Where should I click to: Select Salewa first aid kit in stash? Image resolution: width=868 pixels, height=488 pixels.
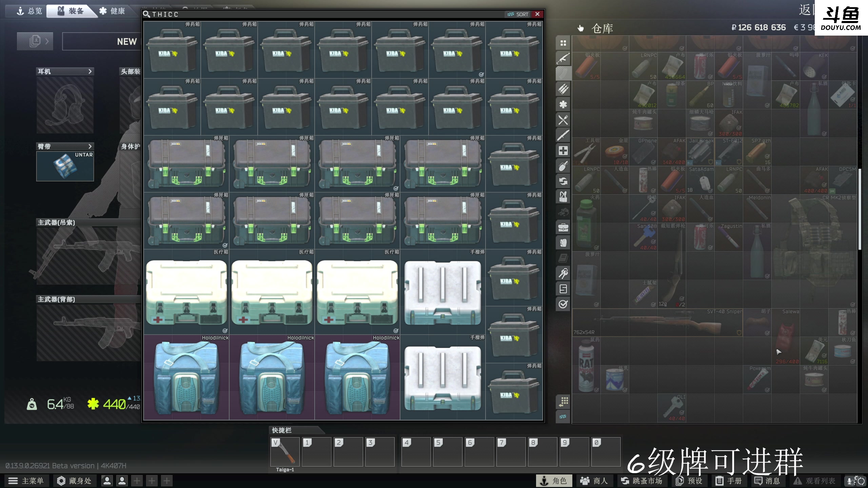[786, 337]
